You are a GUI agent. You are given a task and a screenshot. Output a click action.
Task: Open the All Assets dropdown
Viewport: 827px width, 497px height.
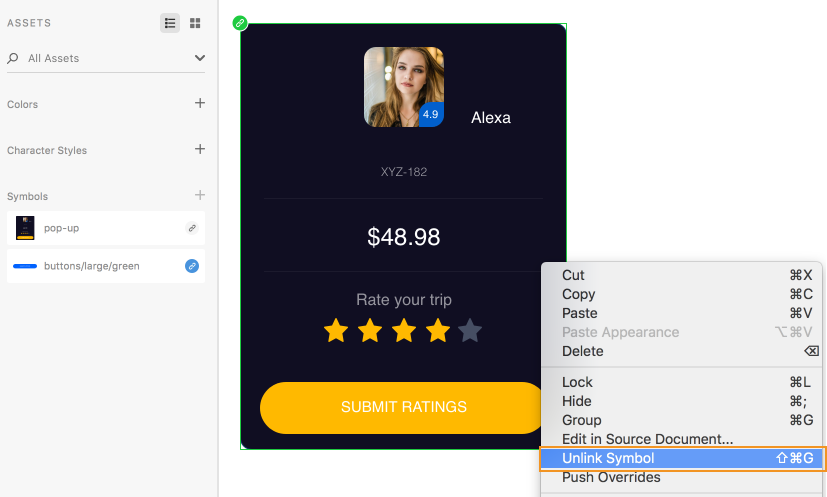200,58
